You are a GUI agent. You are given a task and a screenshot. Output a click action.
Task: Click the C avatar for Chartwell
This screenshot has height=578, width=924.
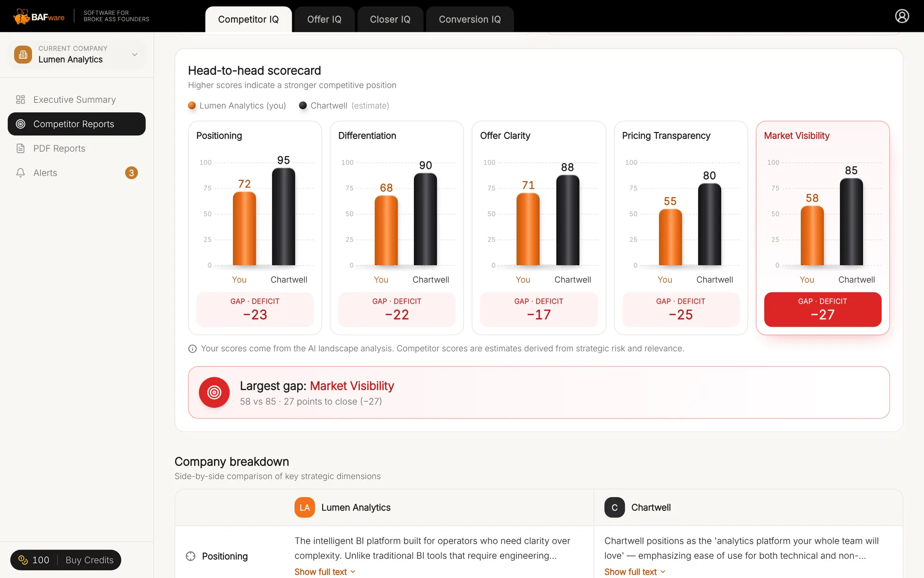click(x=615, y=507)
